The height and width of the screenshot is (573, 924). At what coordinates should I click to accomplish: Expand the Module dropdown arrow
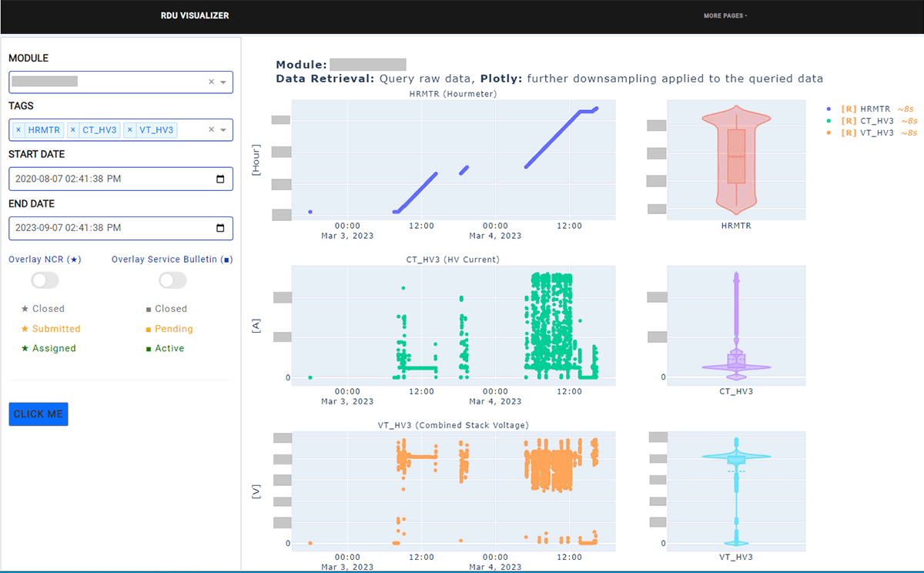(223, 82)
